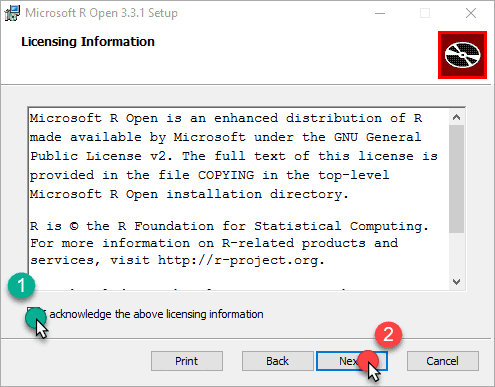Click the 'http://r-project.org' text
This screenshot has height=387, width=495.
click(x=238, y=260)
